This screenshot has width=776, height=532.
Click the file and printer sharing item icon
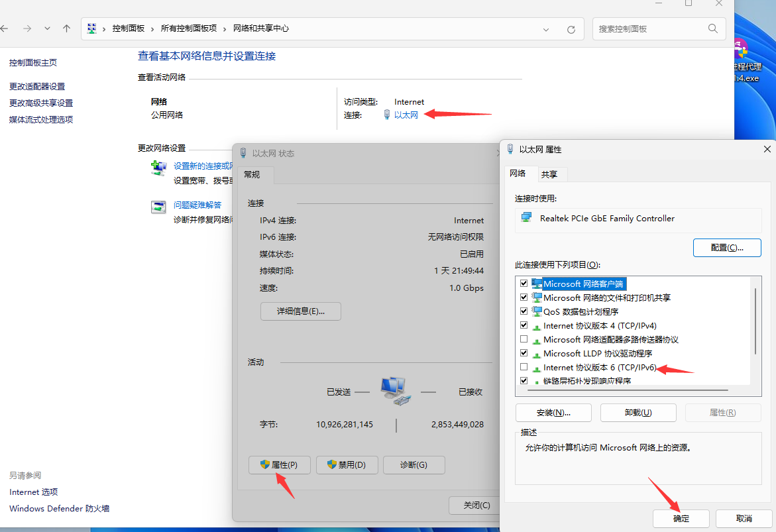(537, 297)
